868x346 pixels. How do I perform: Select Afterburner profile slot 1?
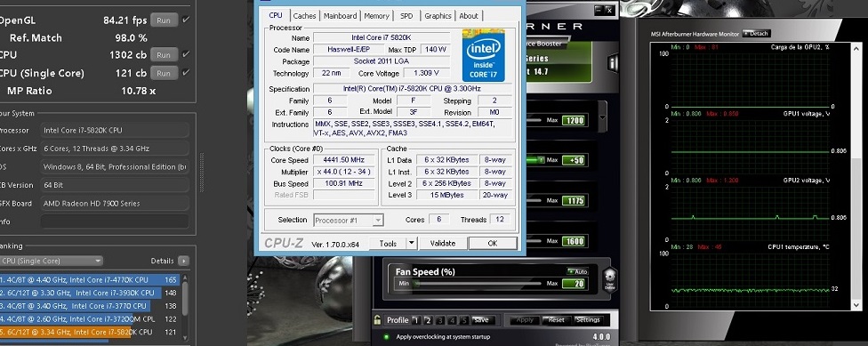(x=415, y=320)
